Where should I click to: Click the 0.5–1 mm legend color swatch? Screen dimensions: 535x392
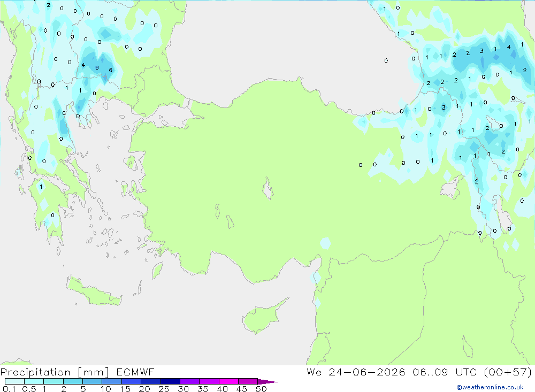tap(34, 381)
